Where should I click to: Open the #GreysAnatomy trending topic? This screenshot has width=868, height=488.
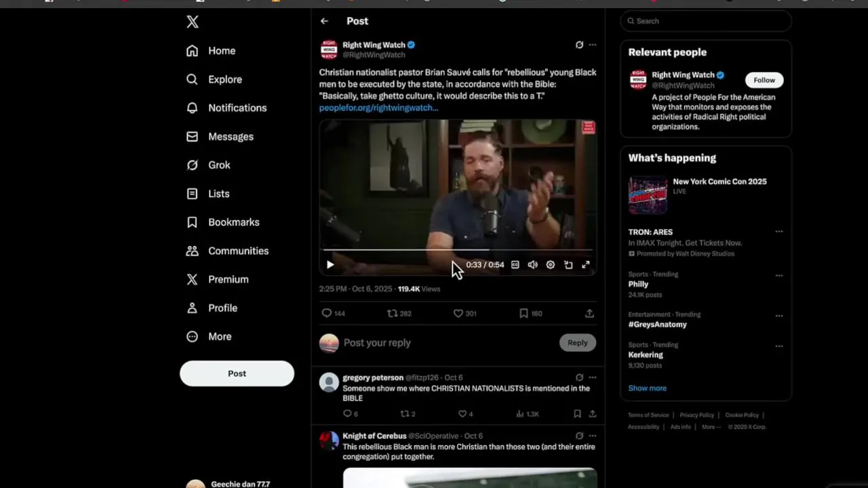point(657,325)
